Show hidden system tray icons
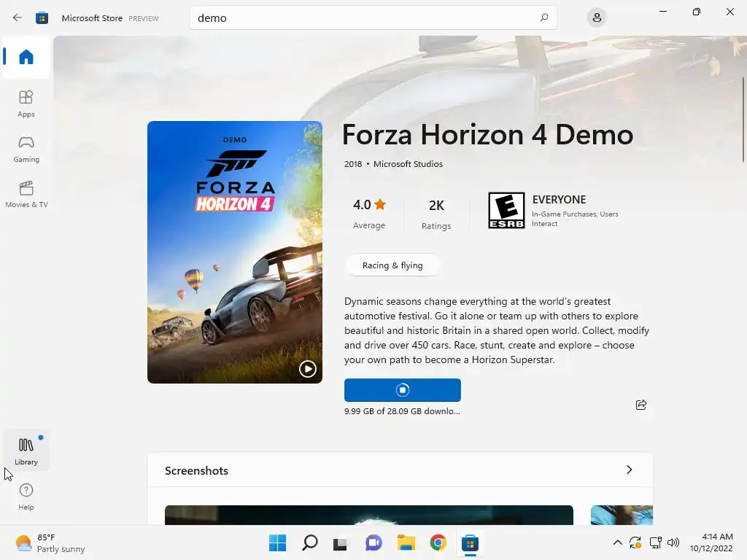747x560 pixels. click(x=617, y=542)
